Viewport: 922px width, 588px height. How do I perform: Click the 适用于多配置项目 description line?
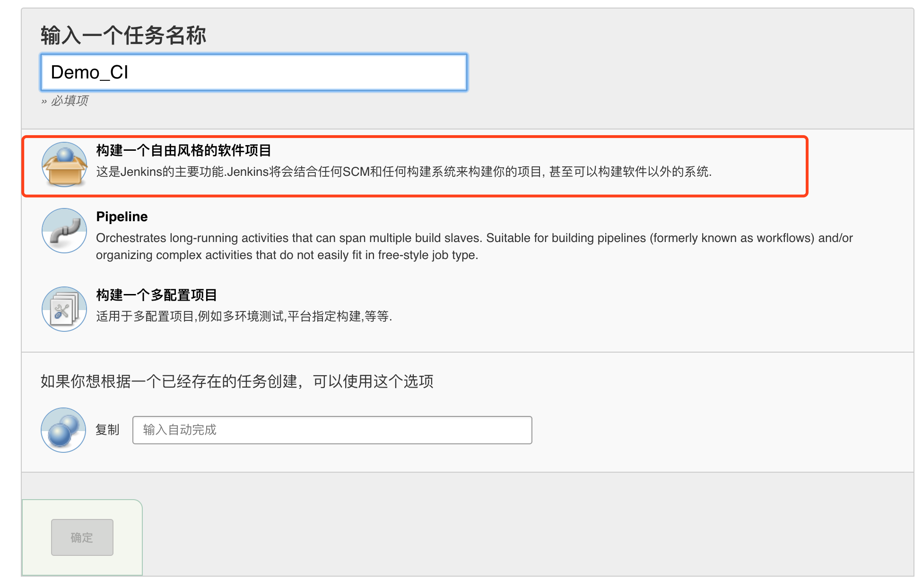click(244, 316)
